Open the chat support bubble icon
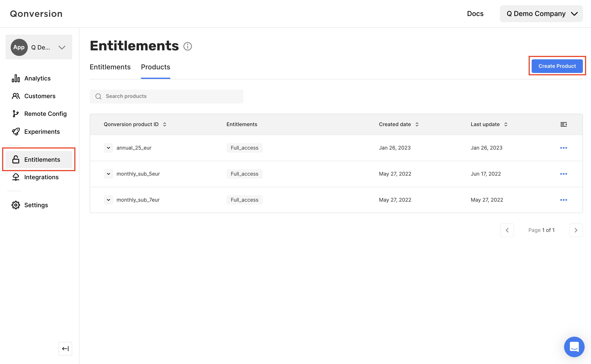 tap(574, 347)
